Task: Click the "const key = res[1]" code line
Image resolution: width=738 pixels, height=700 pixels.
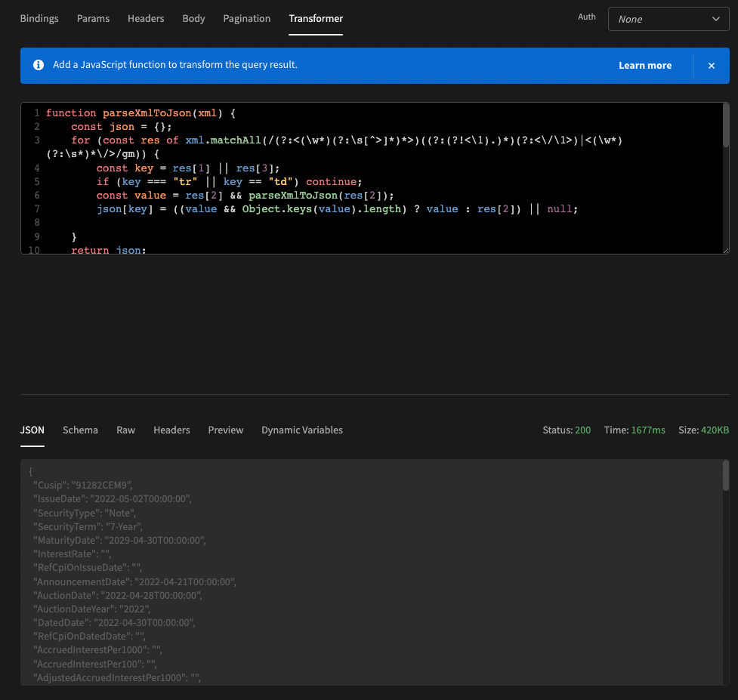Action: click(x=188, y=168)
